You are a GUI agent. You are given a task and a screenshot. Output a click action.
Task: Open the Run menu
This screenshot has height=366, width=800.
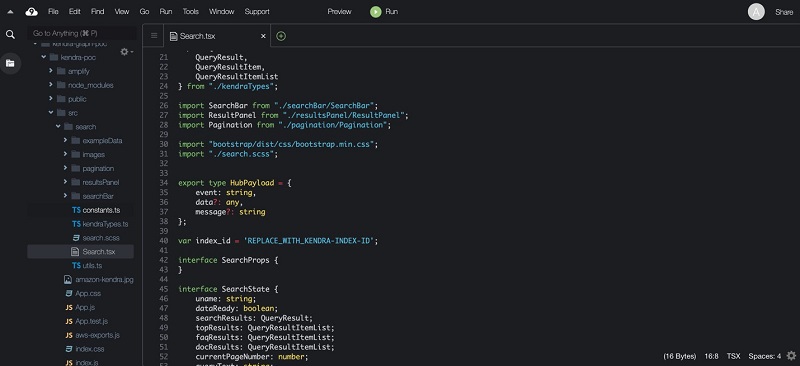166,12
